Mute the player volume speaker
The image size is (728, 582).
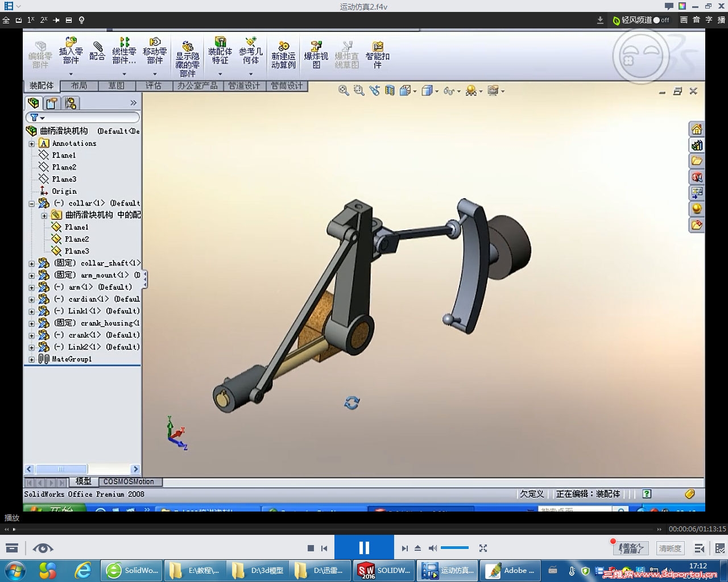433,548
